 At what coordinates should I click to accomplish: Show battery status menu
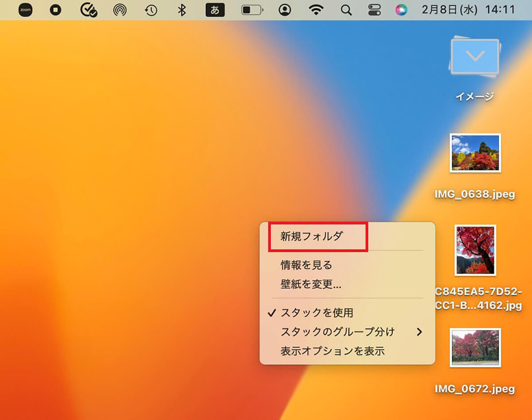(x=252, y=10)
